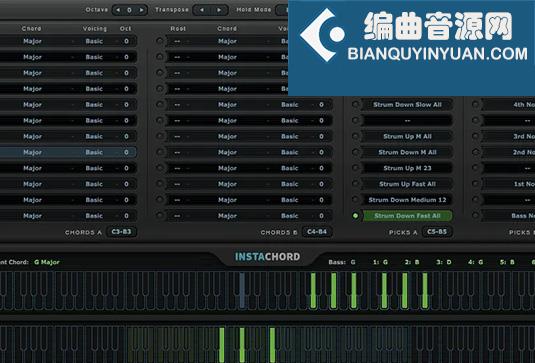Open the Root '--' selector in first Chords B row
Screen dimensions: 535x363
coord(177,41)
